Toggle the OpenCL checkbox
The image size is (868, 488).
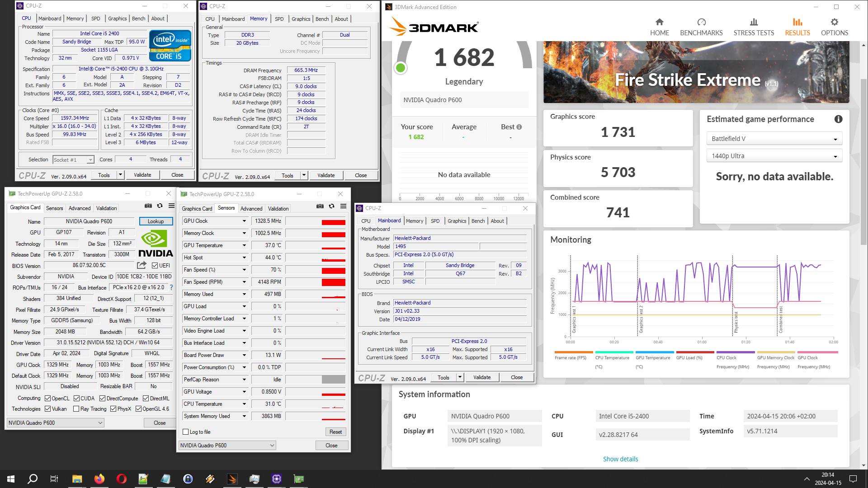pos(47,399)
